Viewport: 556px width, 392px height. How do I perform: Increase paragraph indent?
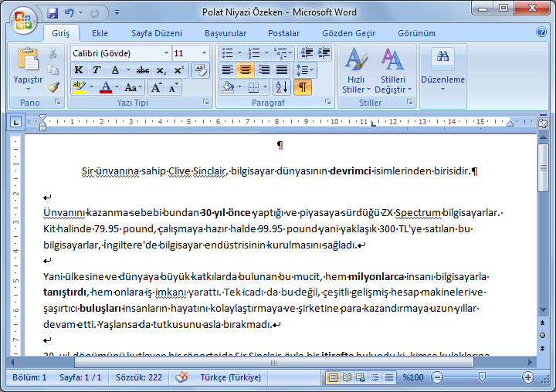[x=324, y=53]
